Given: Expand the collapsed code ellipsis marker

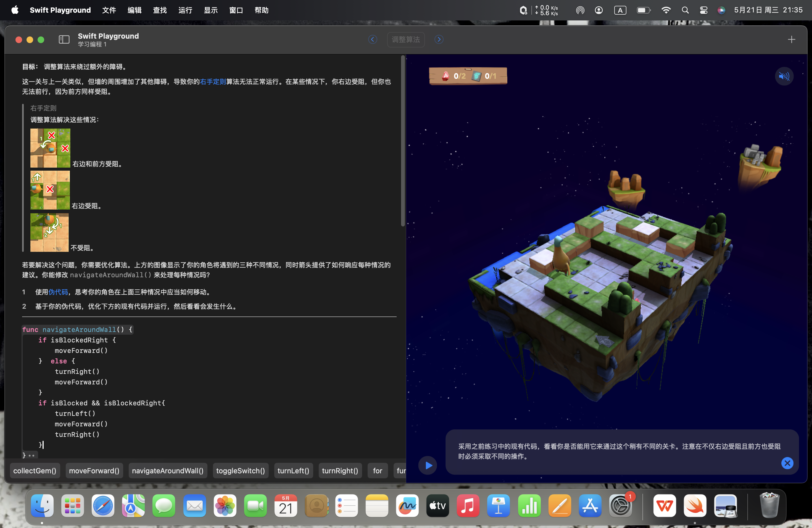Looking at the screenshot, I should pyautogui.click(x=32, y=455).
